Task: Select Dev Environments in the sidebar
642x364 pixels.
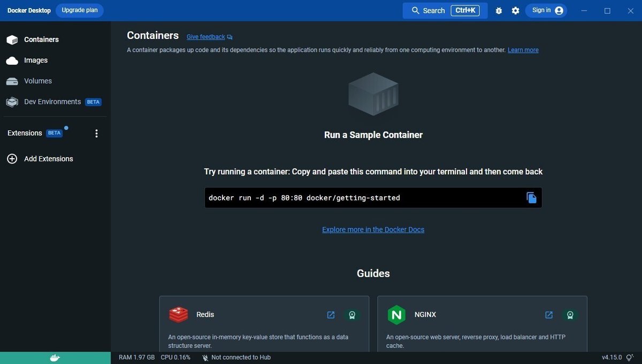Action: (52, 102)
